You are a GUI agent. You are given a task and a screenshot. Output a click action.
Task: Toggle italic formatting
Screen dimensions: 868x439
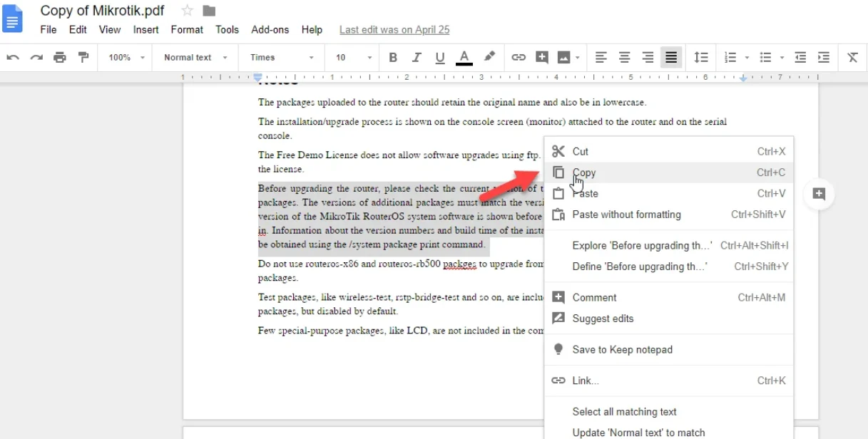pyautogui.click(x=417, y=58)
